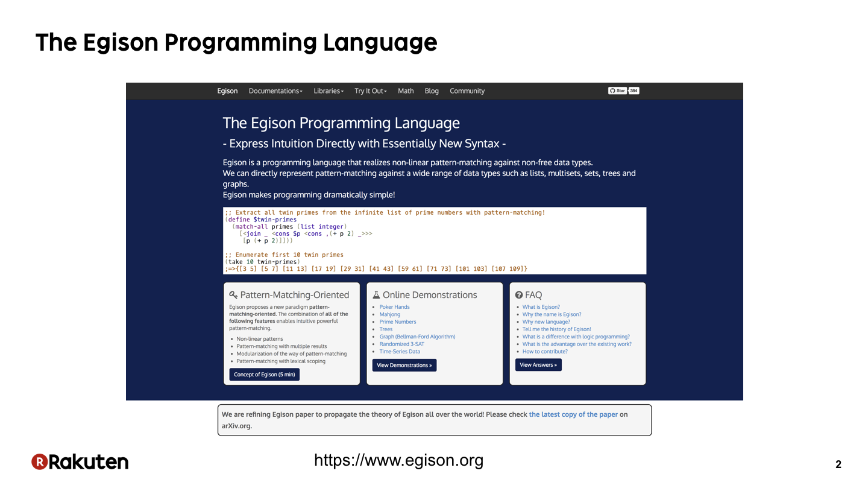
Task: Click the Non-linear patterns list item
Action: [260, 339]
